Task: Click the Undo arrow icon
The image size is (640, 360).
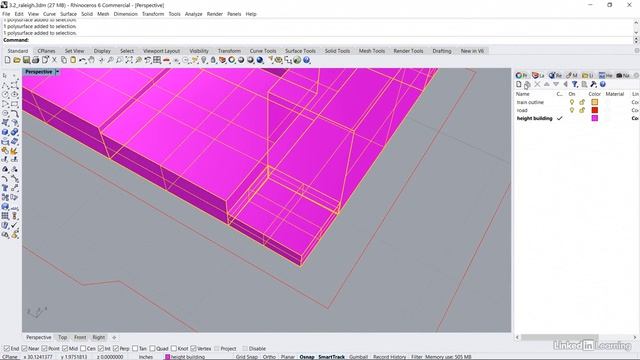Action: pos(82,60)
